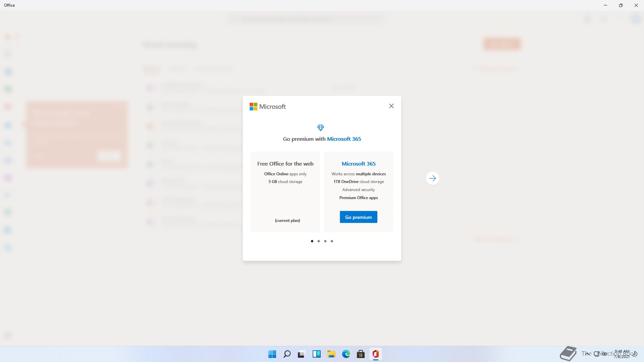Click Microsoft 365 in the dialog headline

pos(344,139)
